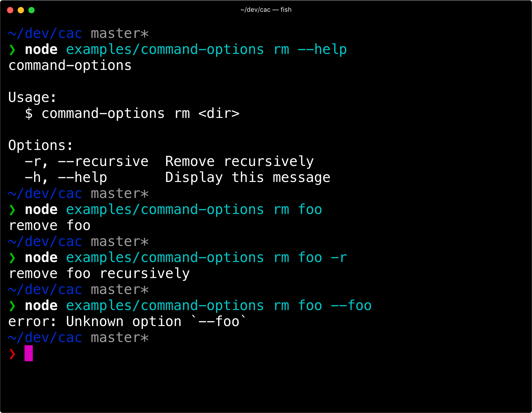Click the Usage: heading text
The height and width of the screenshot is (413, 532).
pos(32,97)
